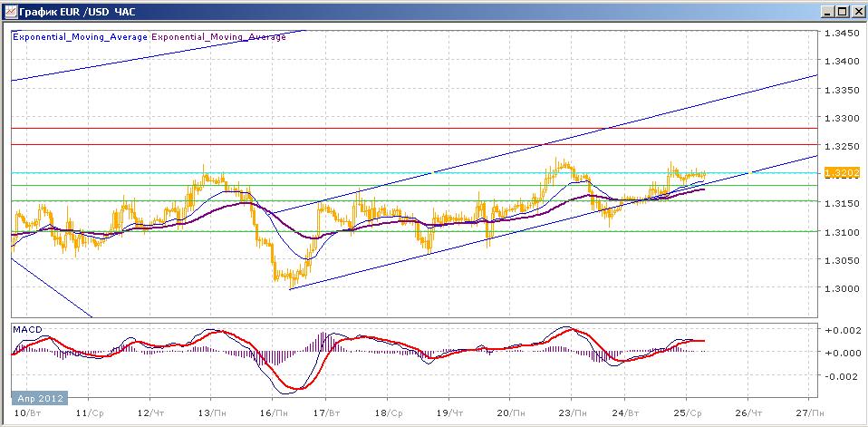Click the chart icon in the title bar
Screen dimensions: 868x427
coord(11,11)
